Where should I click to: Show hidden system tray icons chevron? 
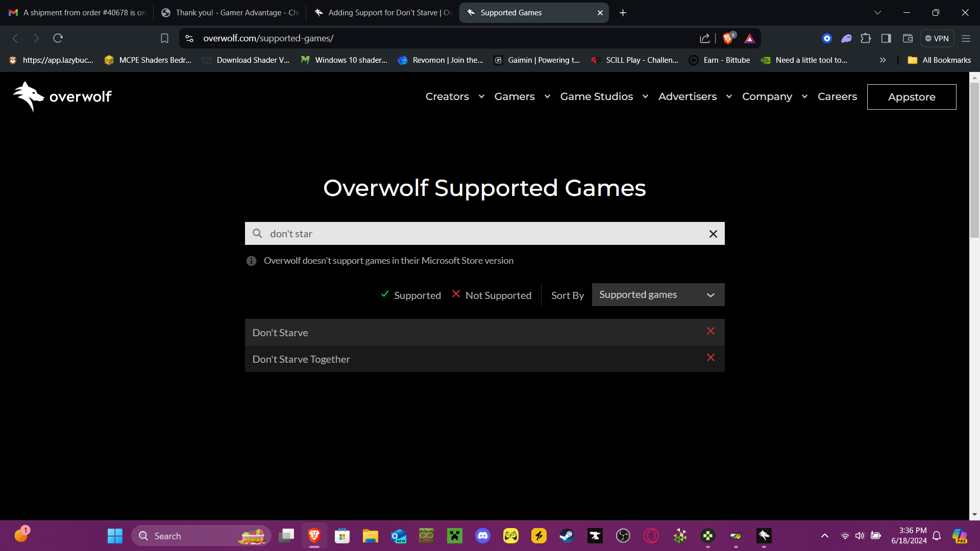(x=825, y=536)
